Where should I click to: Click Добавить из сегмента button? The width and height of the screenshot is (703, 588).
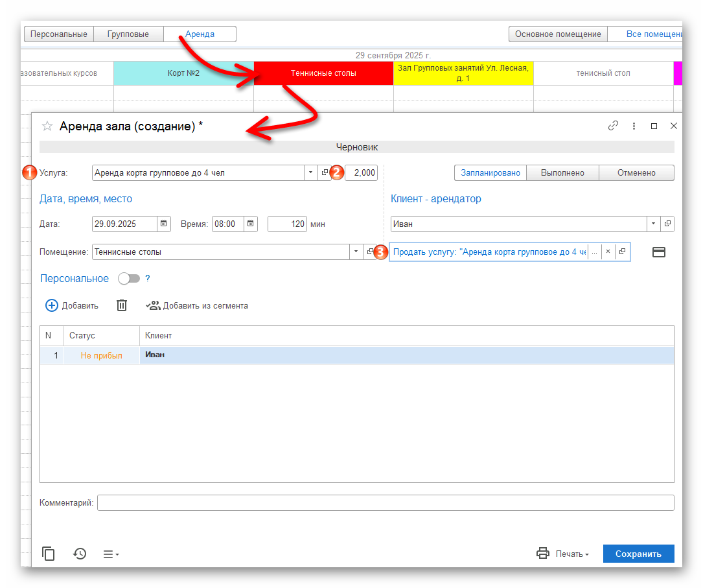pyautogui.click(x=197, y=305)
